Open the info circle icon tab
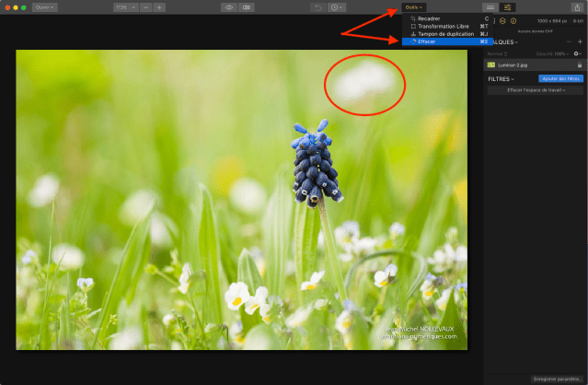Image resolution: width=588 pixels, height=385 pixels. point(513,21)
